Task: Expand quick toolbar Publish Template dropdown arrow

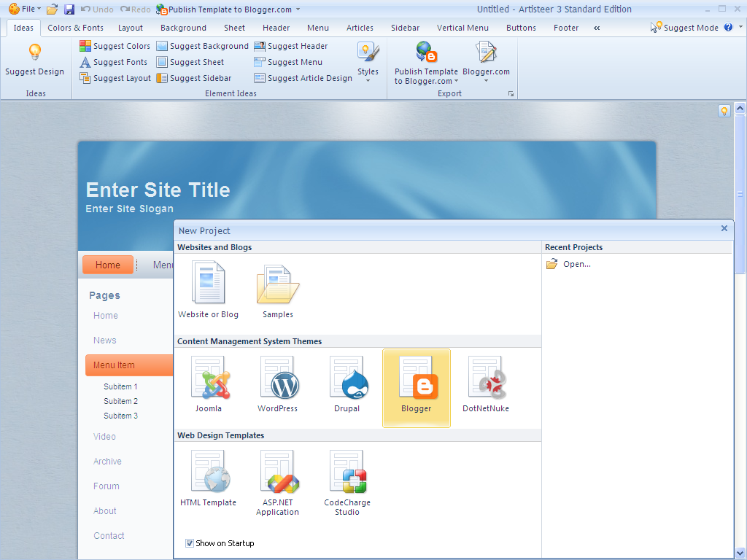Action: coord(298,9)
